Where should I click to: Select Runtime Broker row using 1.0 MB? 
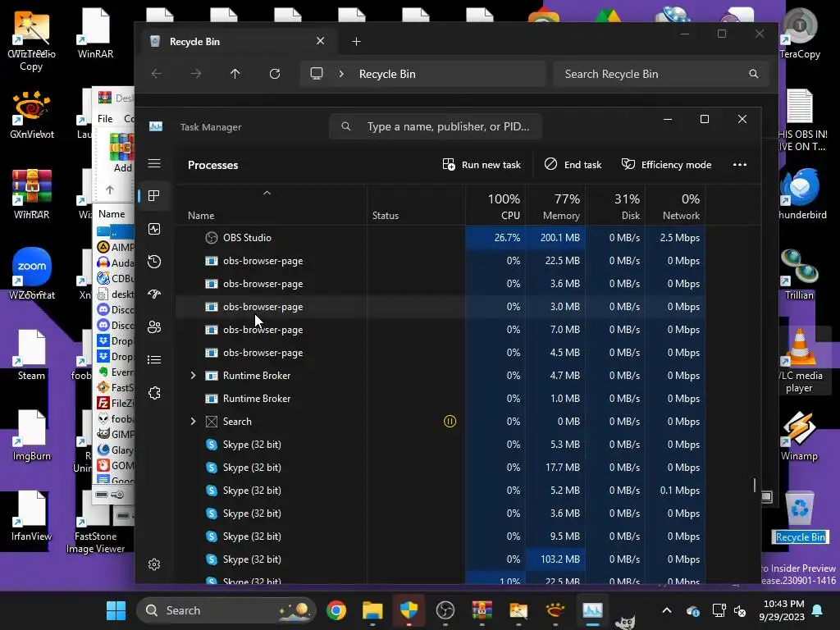click(441, 399)
